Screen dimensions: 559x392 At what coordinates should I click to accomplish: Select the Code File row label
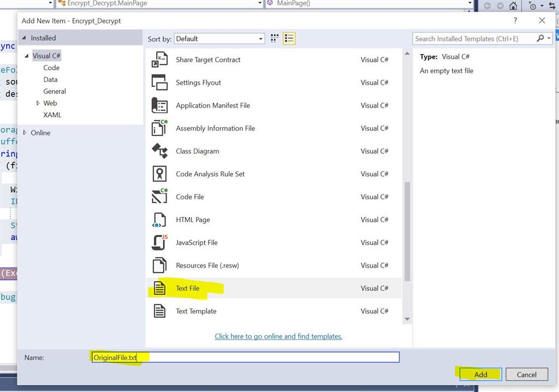click(189, 197)
